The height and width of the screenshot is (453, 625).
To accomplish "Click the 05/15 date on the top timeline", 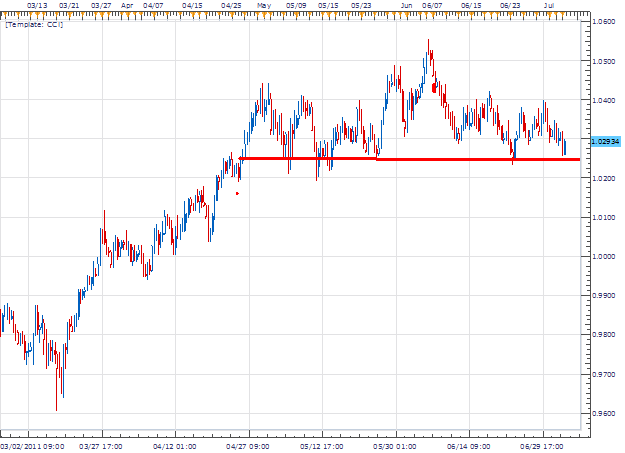I will (328, 6).
